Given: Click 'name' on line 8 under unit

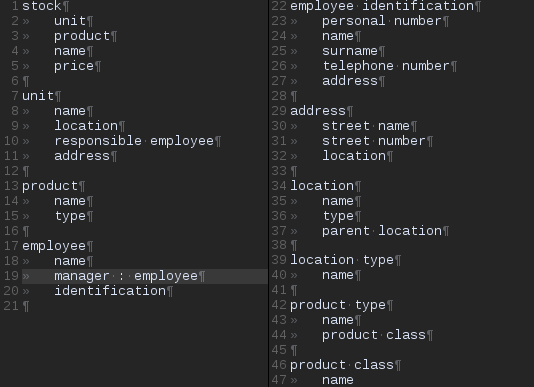Looking at the screenshot, I should [x=70, y=111].
